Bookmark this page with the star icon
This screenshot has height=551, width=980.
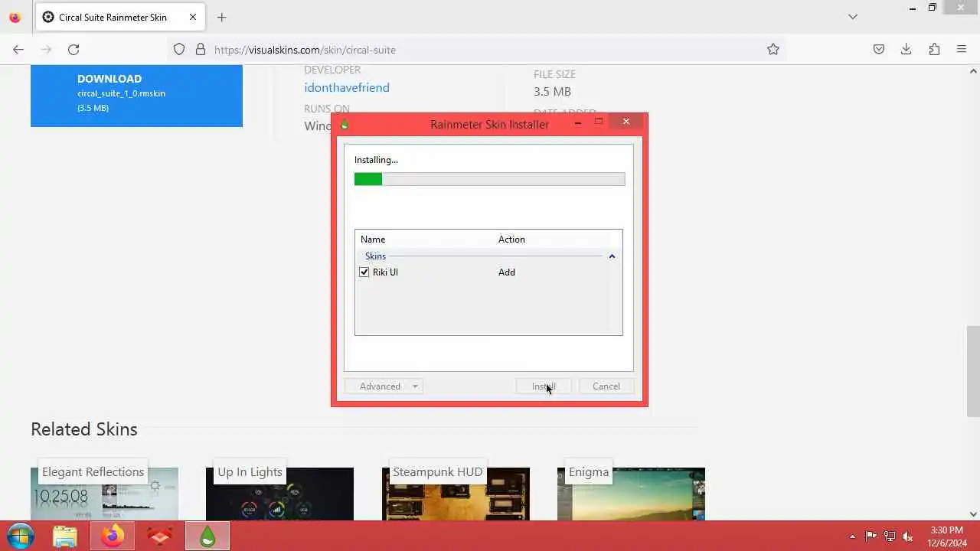click(773, 49)
